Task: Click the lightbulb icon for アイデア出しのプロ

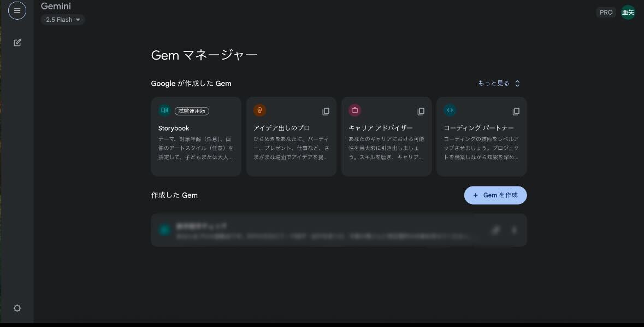Action: (259, 110)
